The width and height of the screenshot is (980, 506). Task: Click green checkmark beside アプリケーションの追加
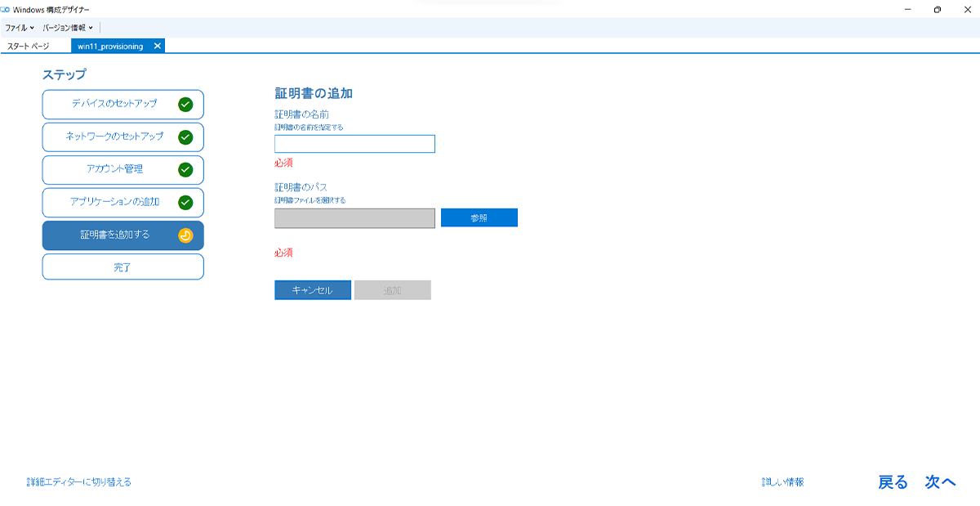click(187, 202)
